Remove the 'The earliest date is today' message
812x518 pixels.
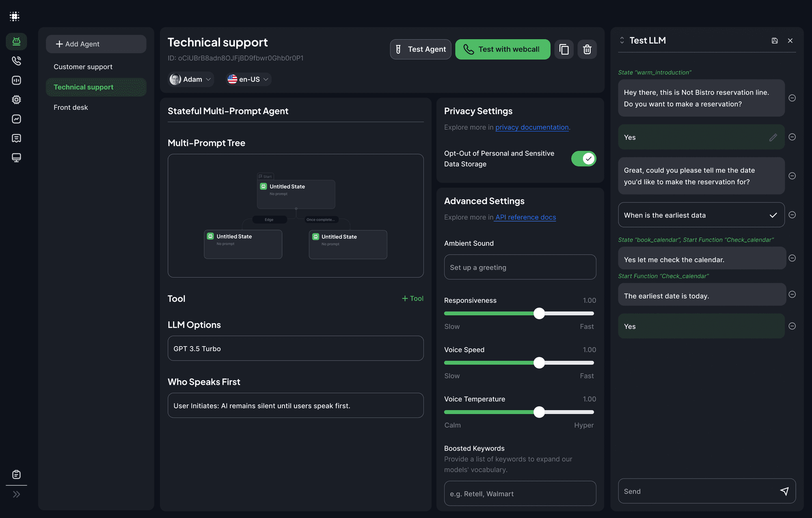tap(792, 295)
